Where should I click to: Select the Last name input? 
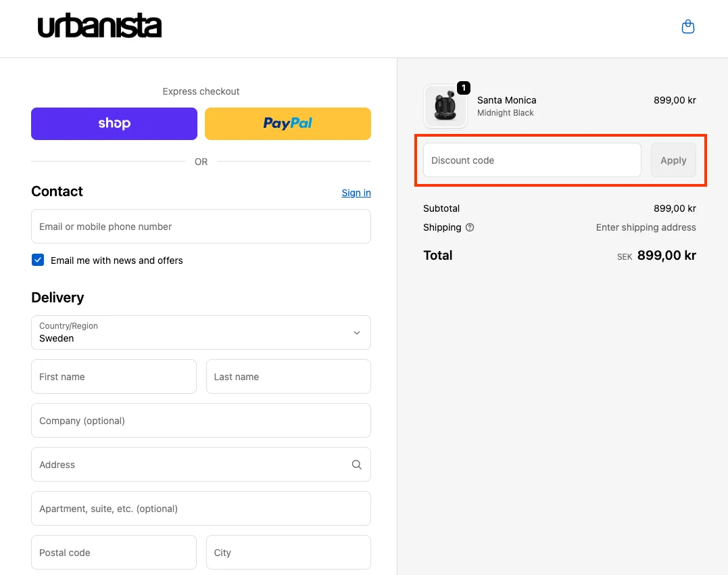tap(289, 376)
